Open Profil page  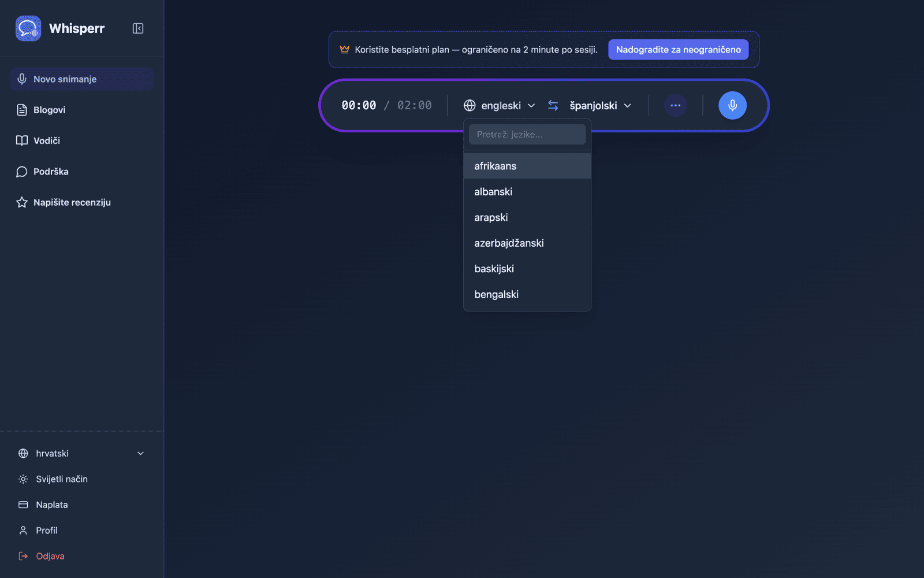point(81,531)
